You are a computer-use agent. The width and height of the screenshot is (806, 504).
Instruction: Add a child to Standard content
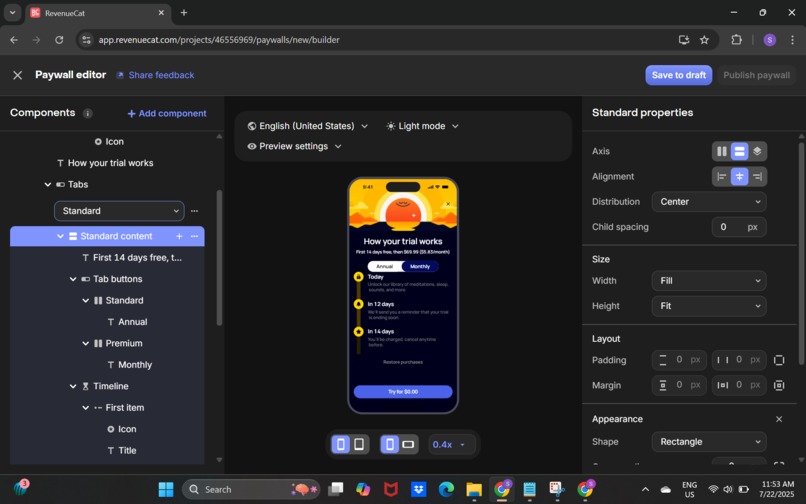click(x=179, y=236)
